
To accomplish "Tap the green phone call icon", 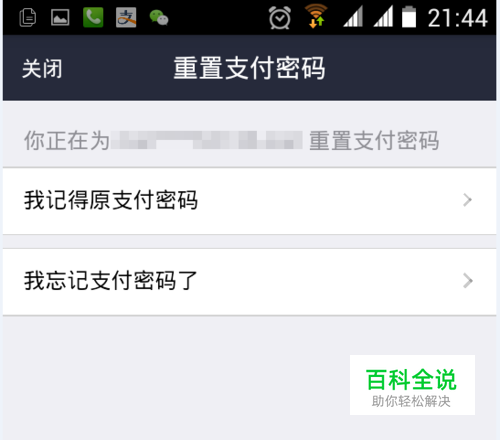I will tap(93, 17).
